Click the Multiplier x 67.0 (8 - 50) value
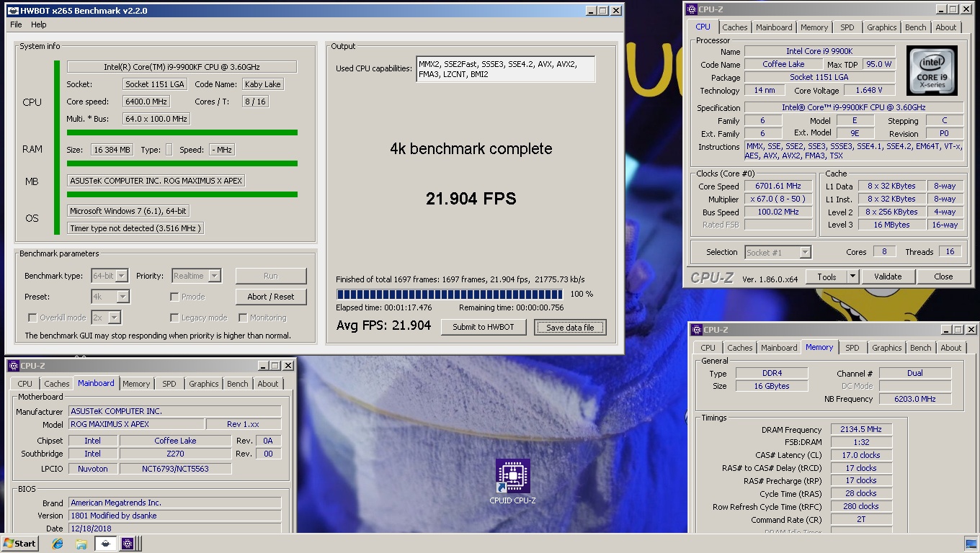 [x=778, y=199]
